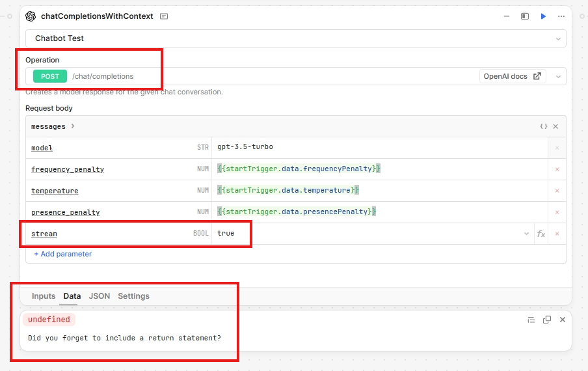The height and width of the screenshot is (371, 588).
Task: Toggle output formatting with the indented list icon
Action: tap(531, 320)
